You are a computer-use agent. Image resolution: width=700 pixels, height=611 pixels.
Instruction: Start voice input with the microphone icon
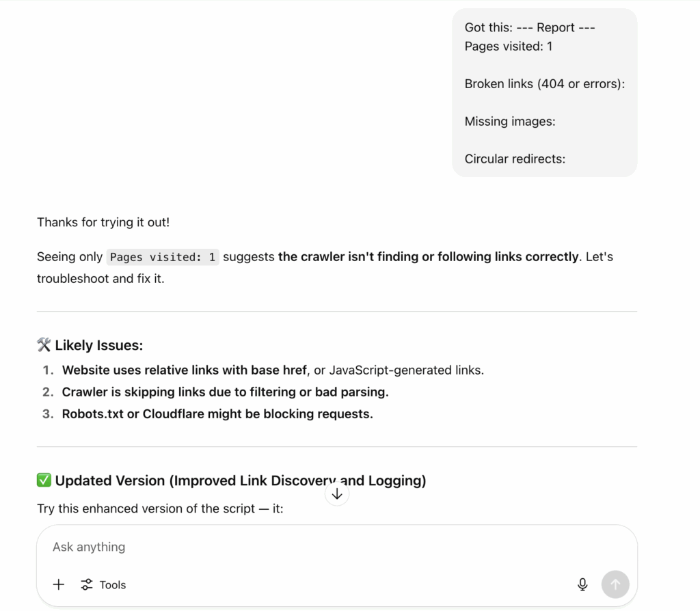tap(582, 584)
